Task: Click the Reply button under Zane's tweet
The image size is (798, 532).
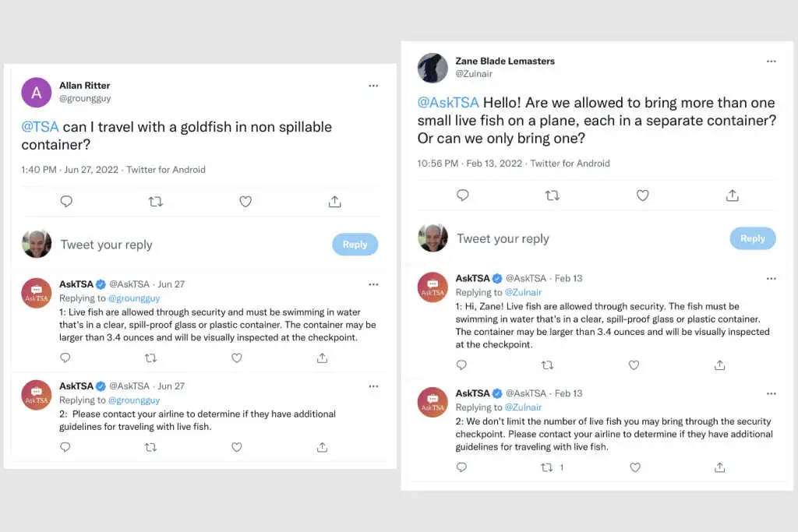Action: pyautogui.click(x=752, y=238)
